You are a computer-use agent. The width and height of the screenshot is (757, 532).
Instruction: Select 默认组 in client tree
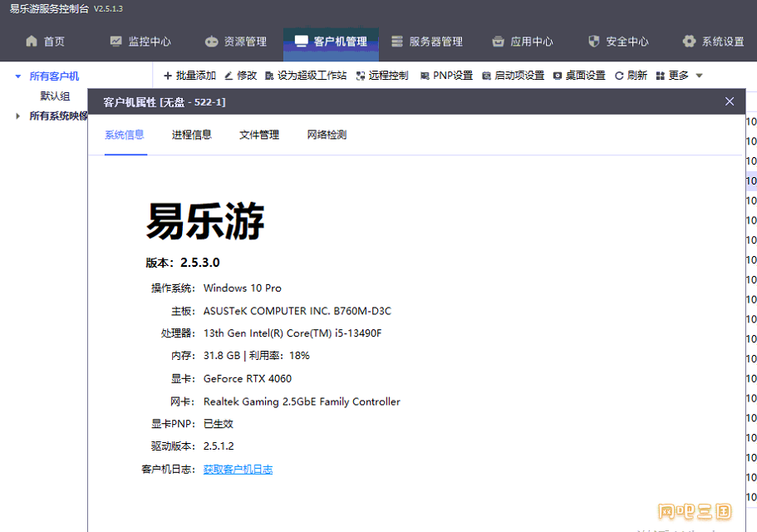[x=55, y=96]
